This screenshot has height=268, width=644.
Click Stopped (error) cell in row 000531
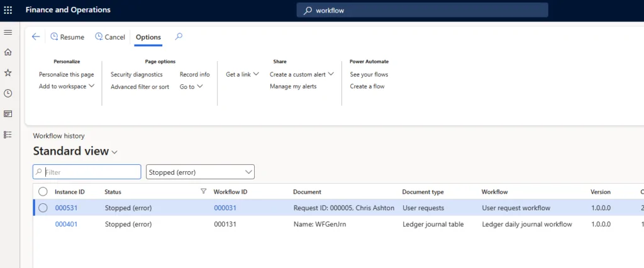click(128, 208)
